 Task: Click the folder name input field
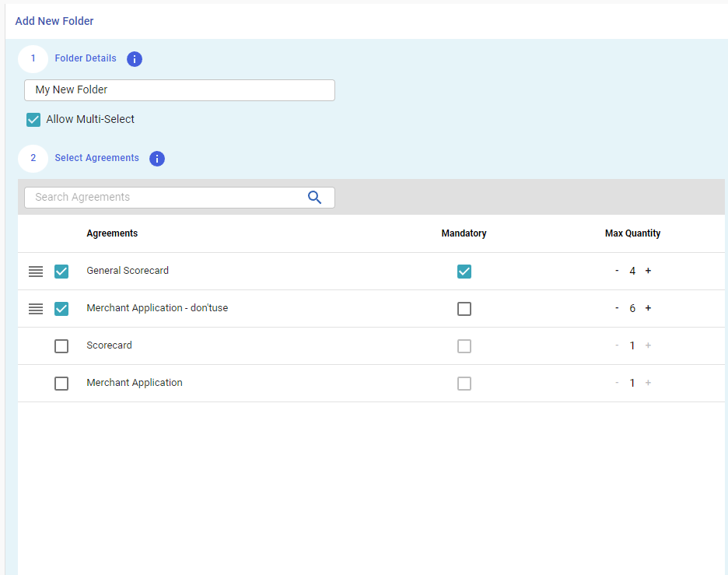pos(179,90)
